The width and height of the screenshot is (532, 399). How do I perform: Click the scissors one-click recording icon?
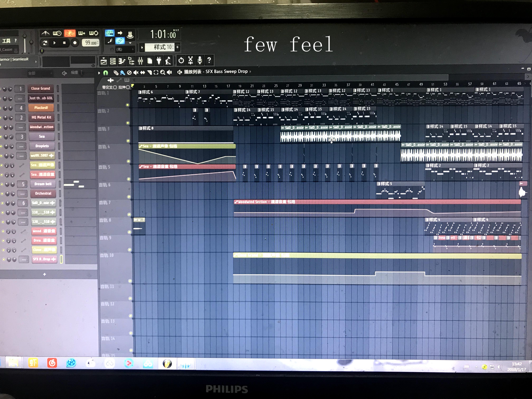coord(191,60)
